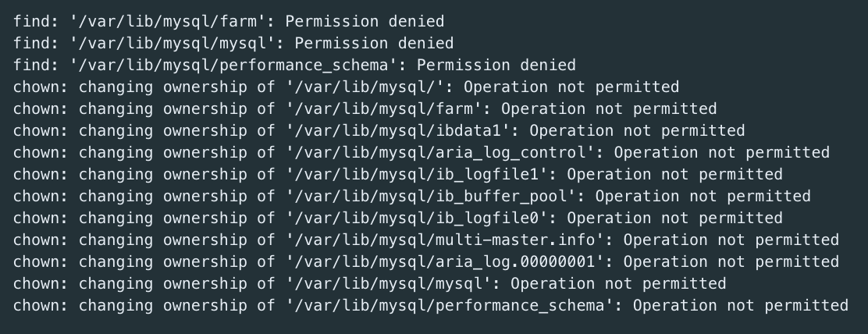Click '/var/lib/mysql/farm' in the chown error line
The width and height of the screenshot is (868, 334).
[x=385, y=108]
